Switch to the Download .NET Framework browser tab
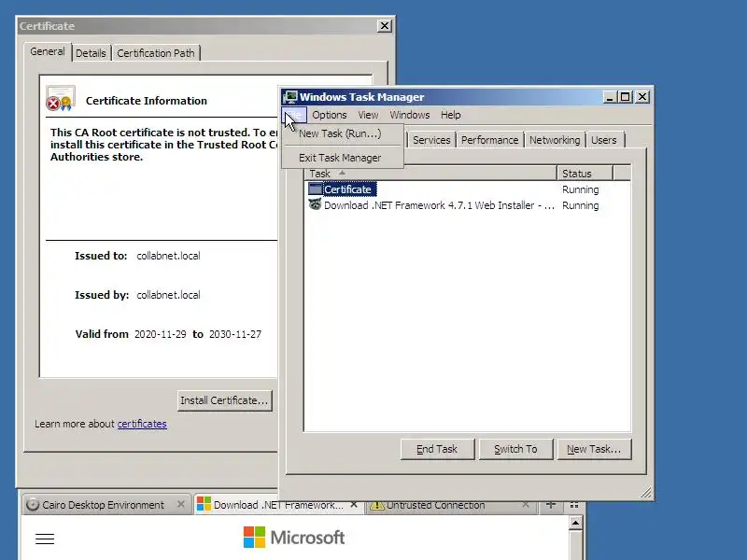This screenshot has height=560, width=747. click(278, 505)
